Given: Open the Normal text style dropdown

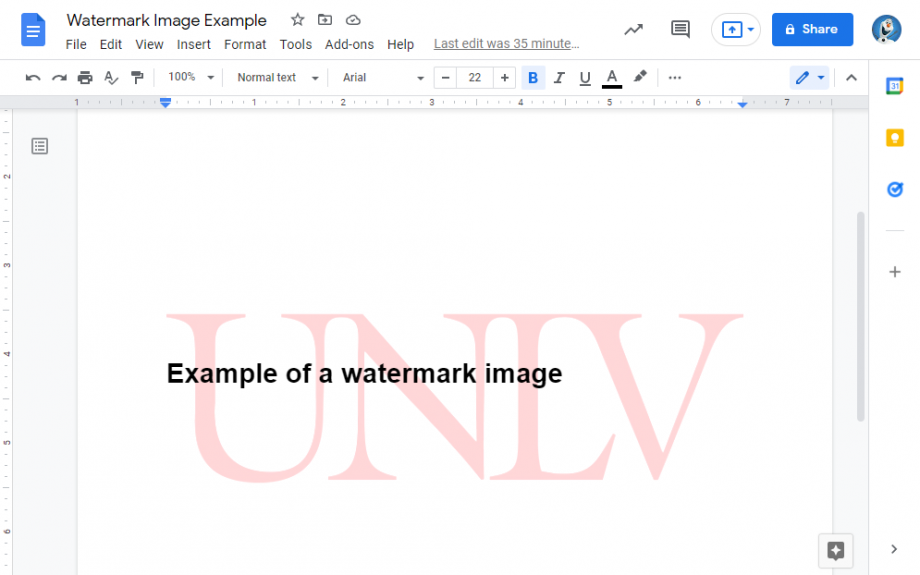Looking at the screenshot, I should coord(278,77).
